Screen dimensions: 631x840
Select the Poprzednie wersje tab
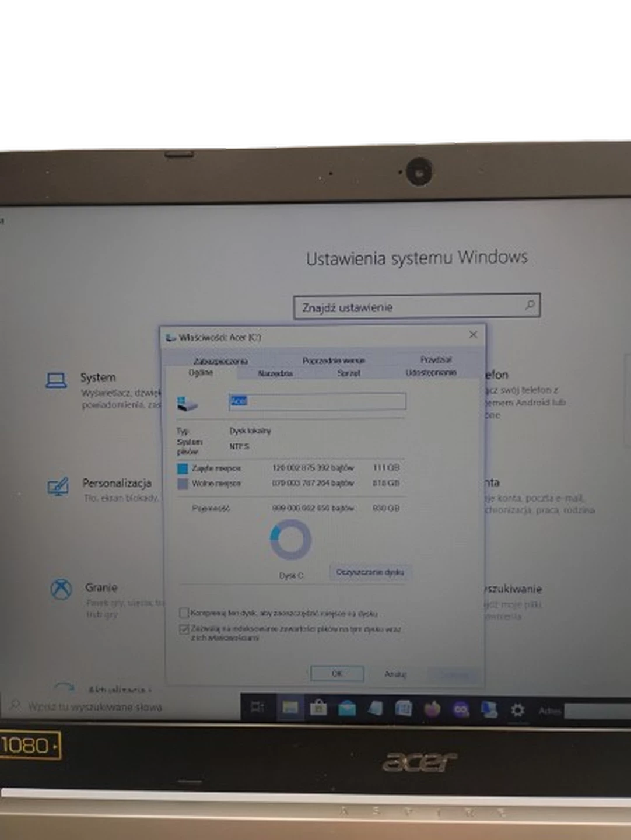[x=334, y=360]
